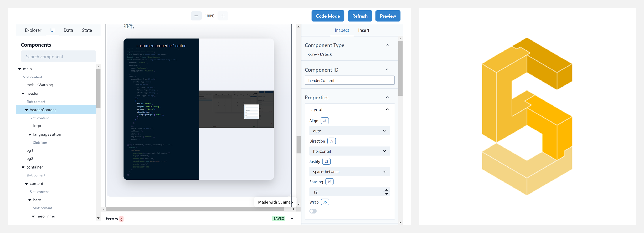Switch to the State tab
The height and width of the screenshot is (233, 644).
pos(87,30)
